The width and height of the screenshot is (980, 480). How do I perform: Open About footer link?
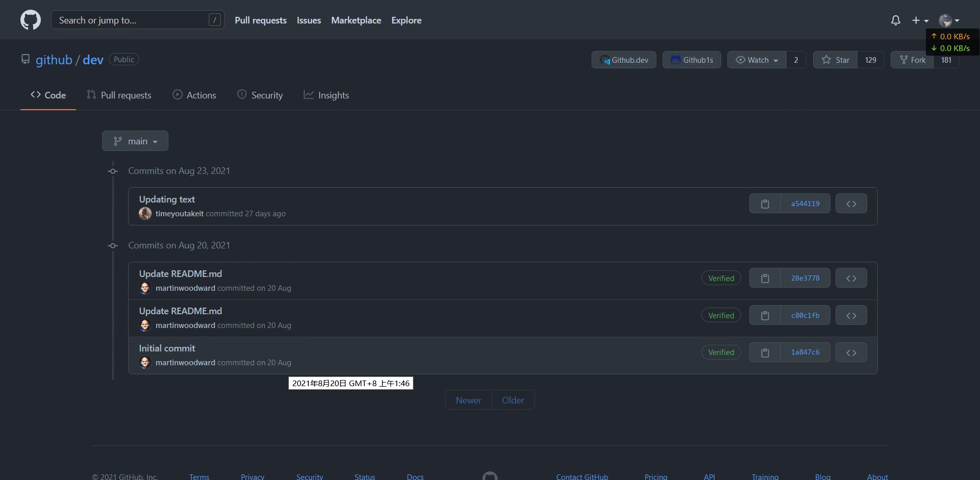877,476
